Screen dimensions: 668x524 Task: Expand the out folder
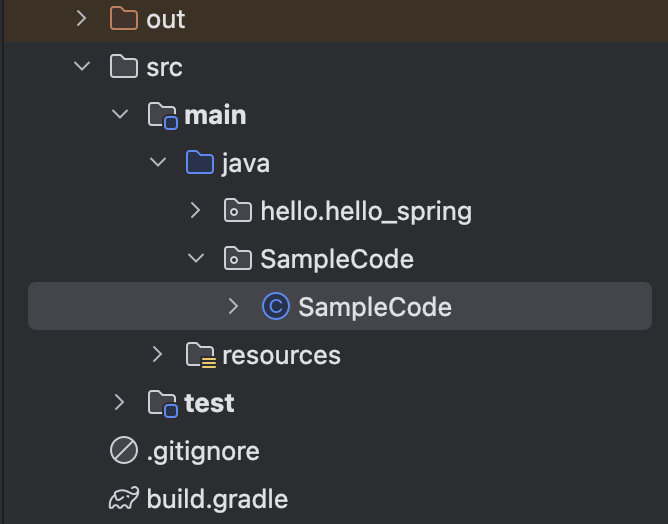click(x=82, y=18)
